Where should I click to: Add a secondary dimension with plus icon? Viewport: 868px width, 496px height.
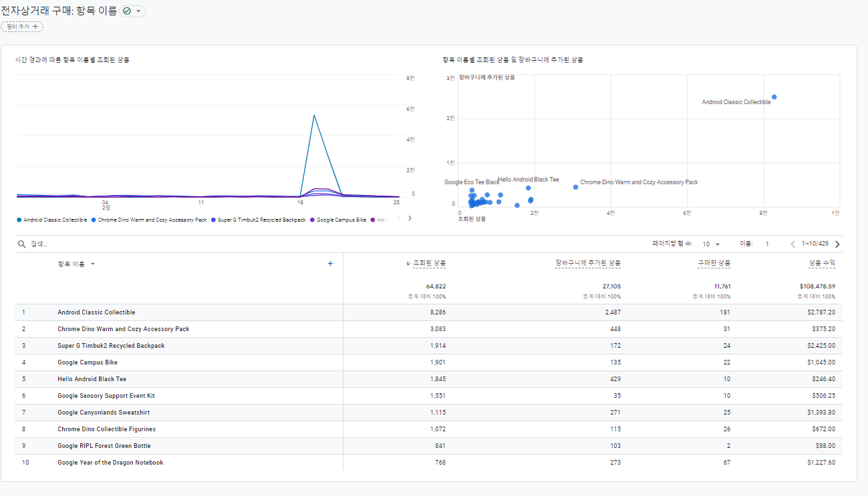point(330,264)
